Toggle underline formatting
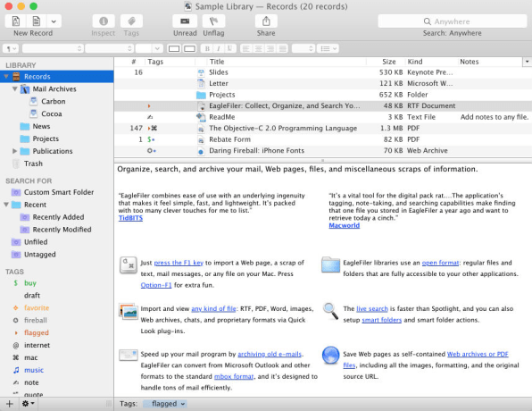Viewport: 532px width, 411px height. click(229, 48)
